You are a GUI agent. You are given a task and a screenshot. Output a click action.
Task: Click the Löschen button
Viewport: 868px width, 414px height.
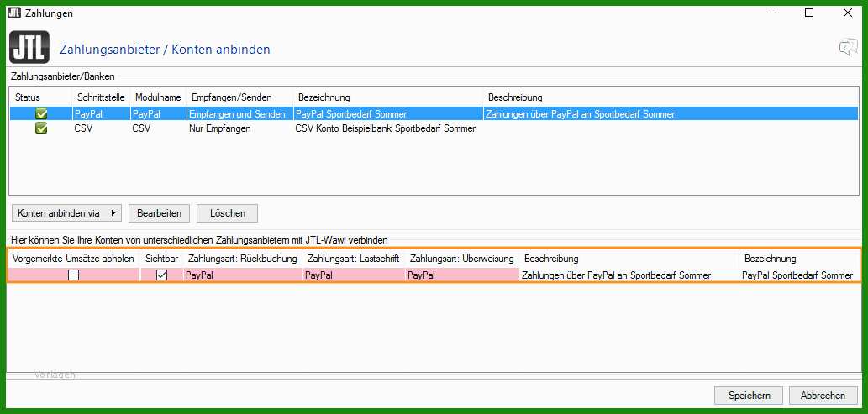coord(227,213)
